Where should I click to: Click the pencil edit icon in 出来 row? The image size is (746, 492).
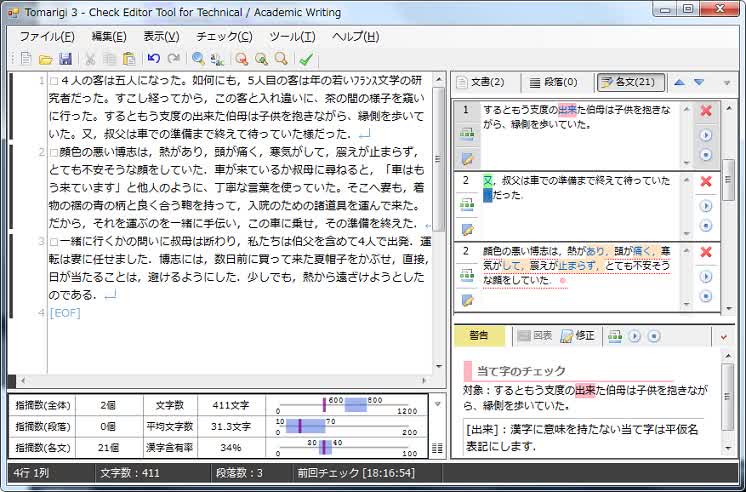(x=467, y=159)
